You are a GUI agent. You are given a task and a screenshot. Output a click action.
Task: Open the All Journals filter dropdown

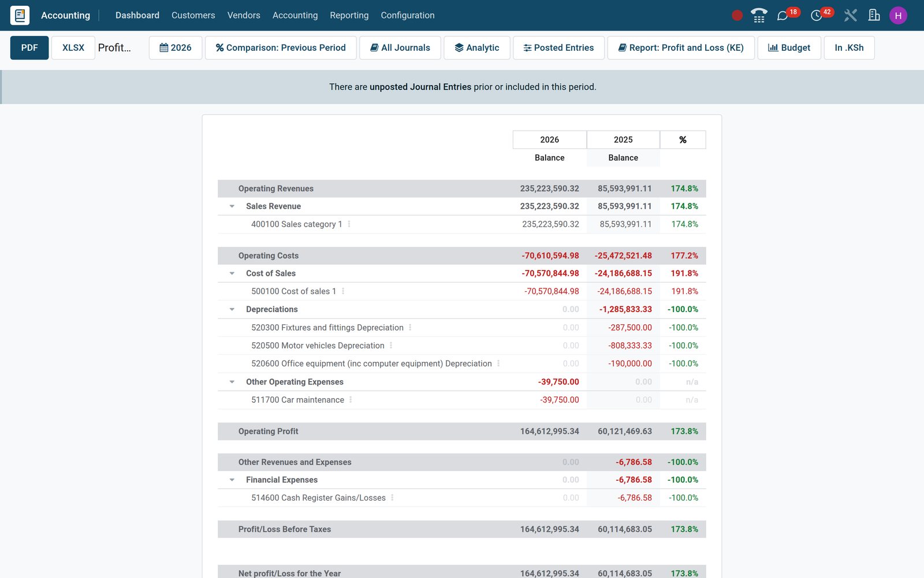point(400,48)
